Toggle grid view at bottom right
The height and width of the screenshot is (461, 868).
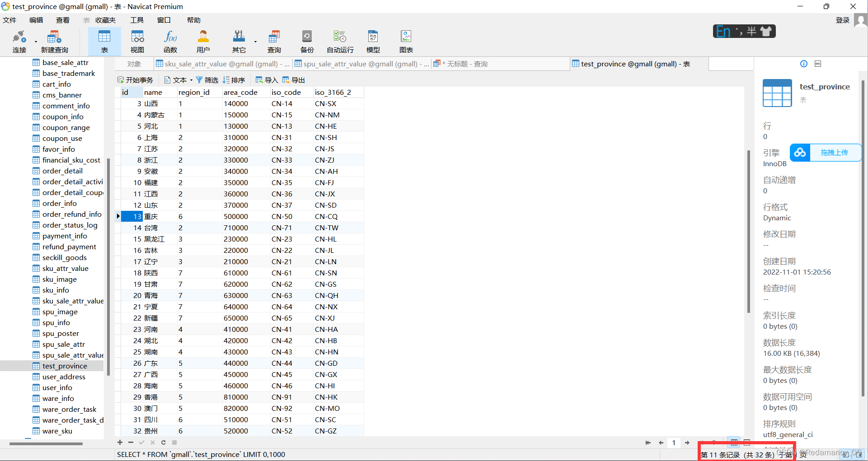point(734,442)
